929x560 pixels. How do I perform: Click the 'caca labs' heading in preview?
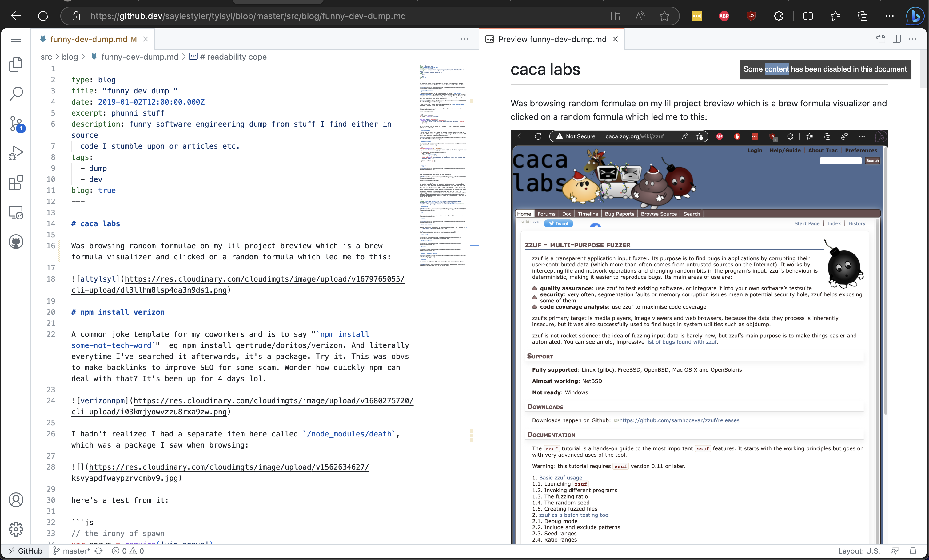point(545,69)
